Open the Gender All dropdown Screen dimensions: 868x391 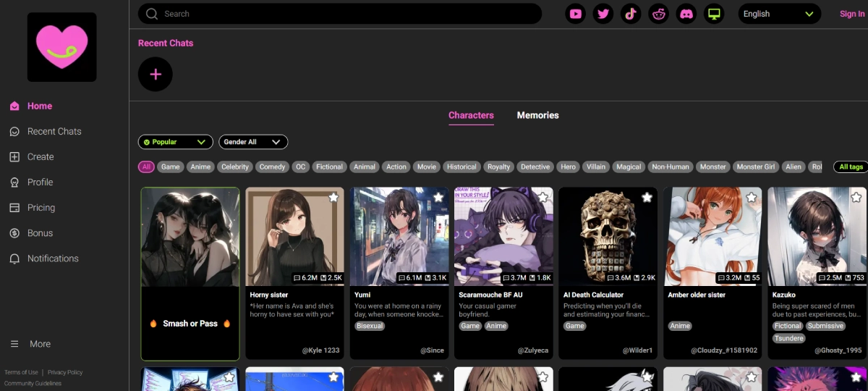coord(252,142)
